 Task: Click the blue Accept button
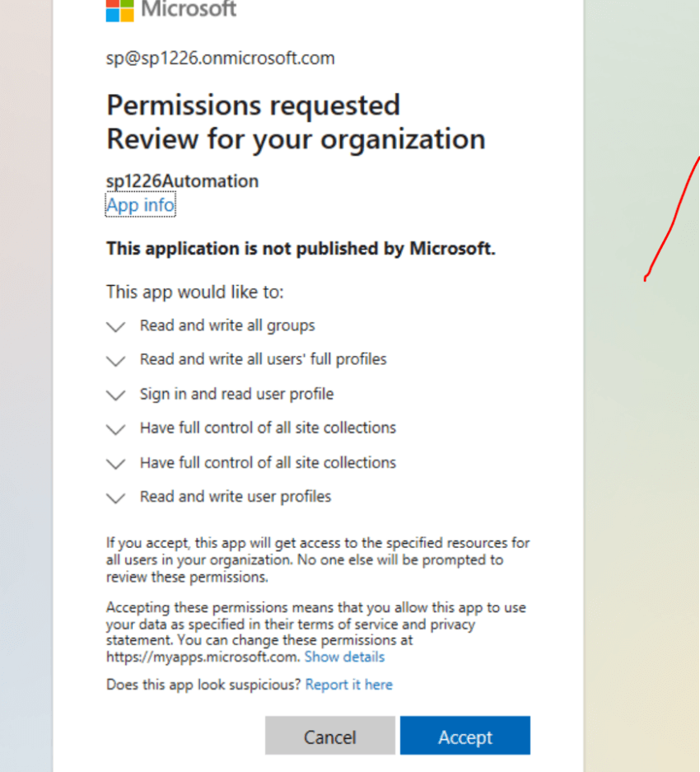[465, 736]
